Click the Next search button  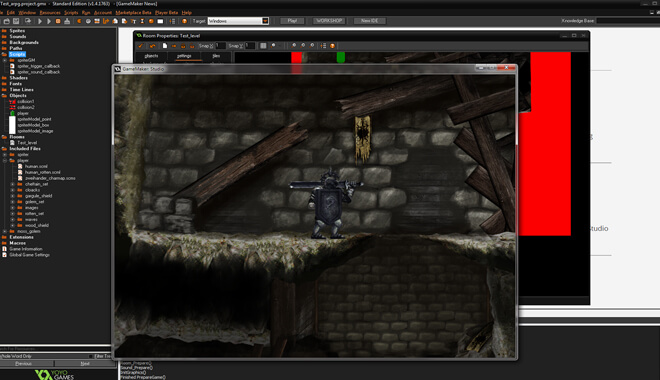(x=85, y=364)
